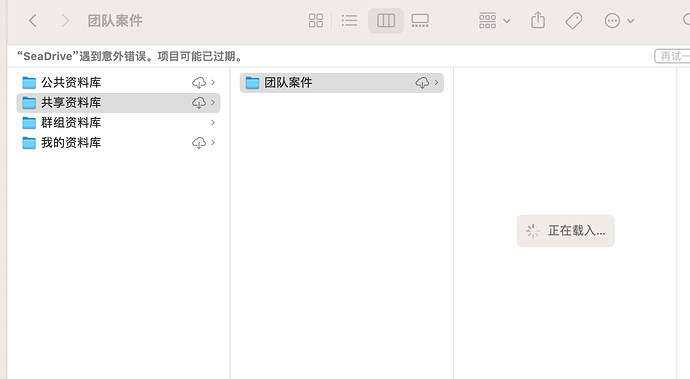Expand the 群组资料库 chevron
Viewport: 690px width, 379px height.
point(213,122)
